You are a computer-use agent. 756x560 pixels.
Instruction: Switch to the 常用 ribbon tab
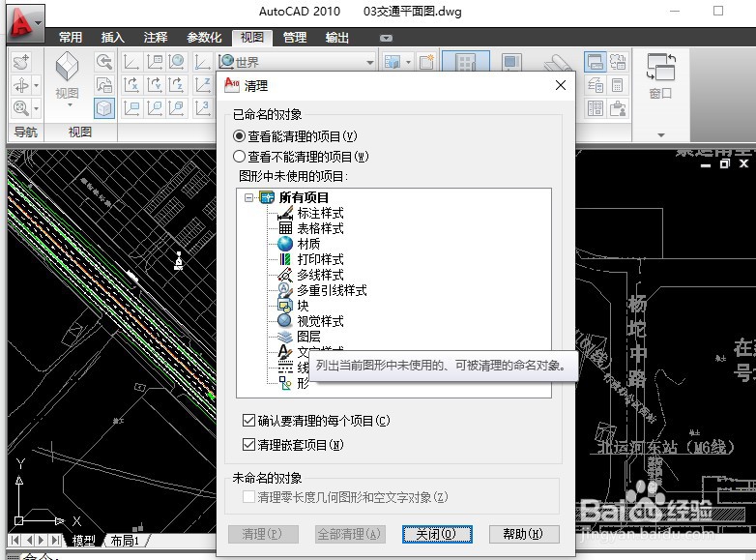tap(71, 37)
